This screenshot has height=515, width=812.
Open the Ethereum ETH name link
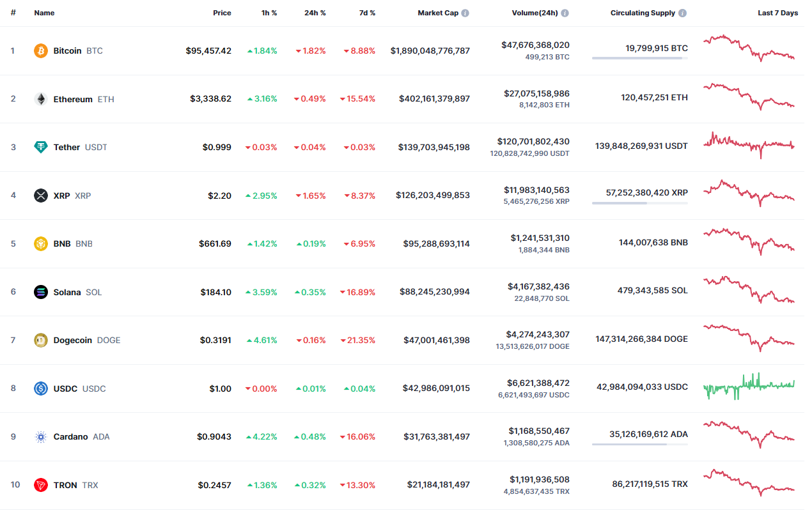click(84, 99)
